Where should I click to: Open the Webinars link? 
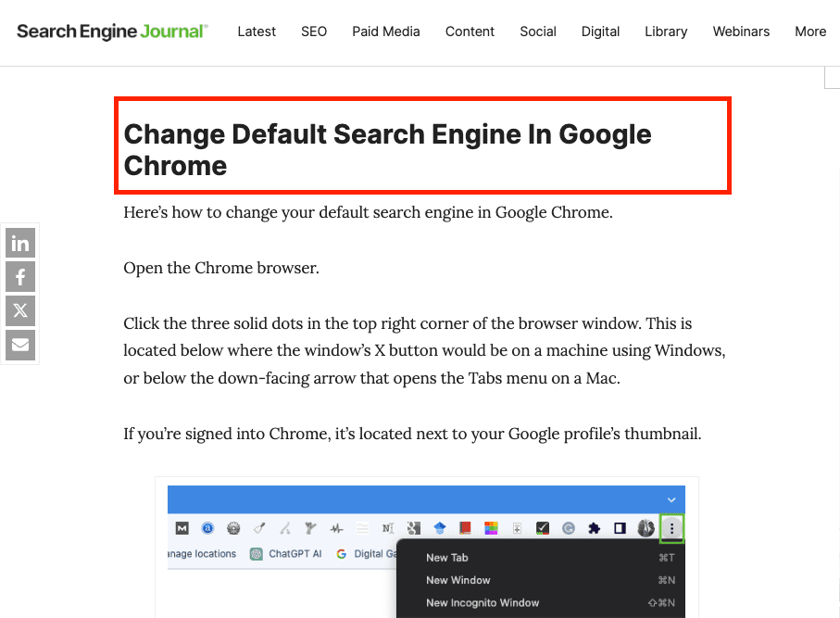(741, 32)
